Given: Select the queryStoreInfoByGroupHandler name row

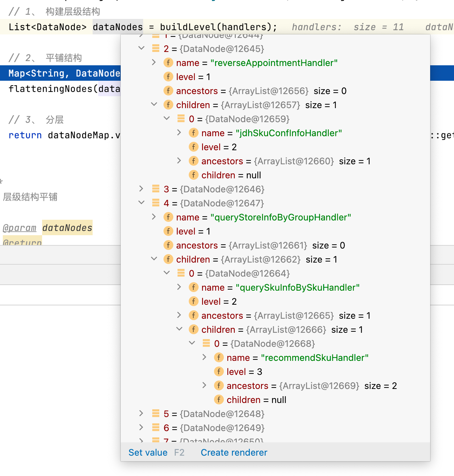Looking at the screenshot, I should point(275,217).
